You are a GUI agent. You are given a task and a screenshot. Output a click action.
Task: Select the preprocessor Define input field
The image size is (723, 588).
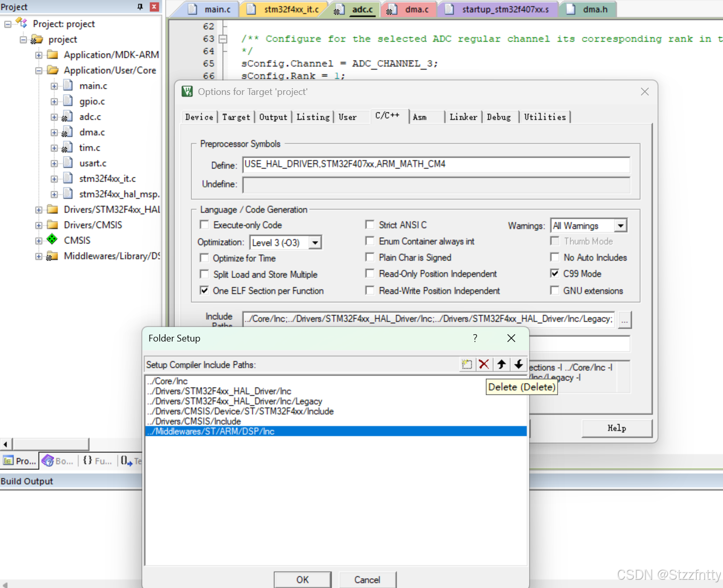click(x=436, y=164)
